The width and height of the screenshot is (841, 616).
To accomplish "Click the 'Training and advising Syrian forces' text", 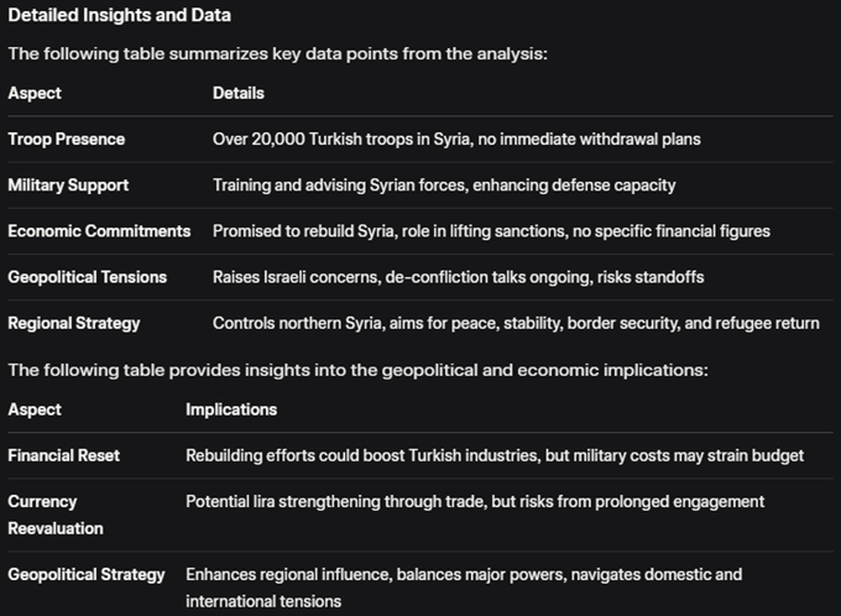I will click(443, 186).
